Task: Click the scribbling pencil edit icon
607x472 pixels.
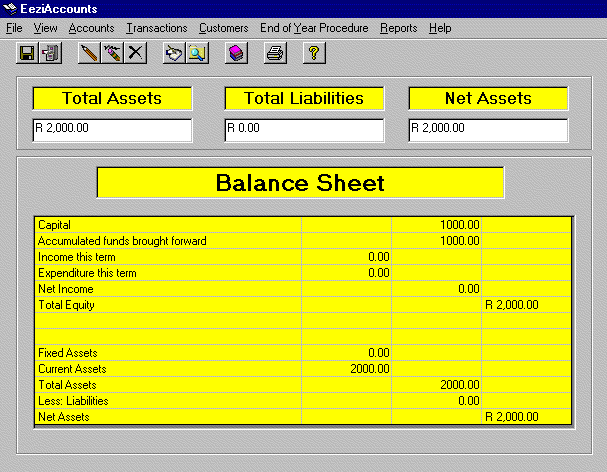Action: coord(112,53)
